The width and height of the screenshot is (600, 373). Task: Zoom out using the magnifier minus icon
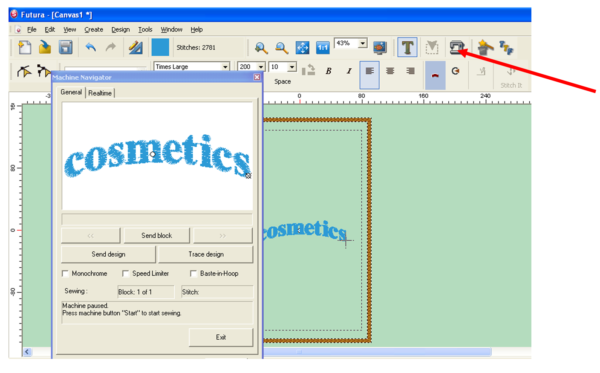(x=282, y=48)
